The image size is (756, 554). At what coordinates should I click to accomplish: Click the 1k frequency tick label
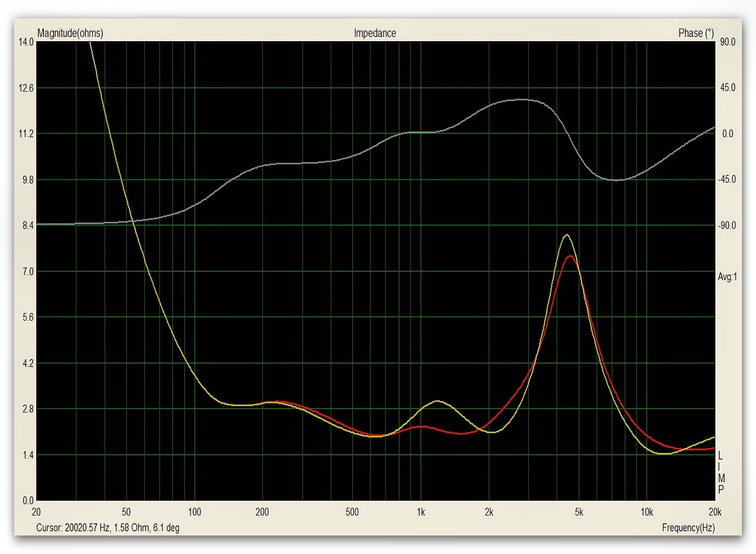[421, 512]
